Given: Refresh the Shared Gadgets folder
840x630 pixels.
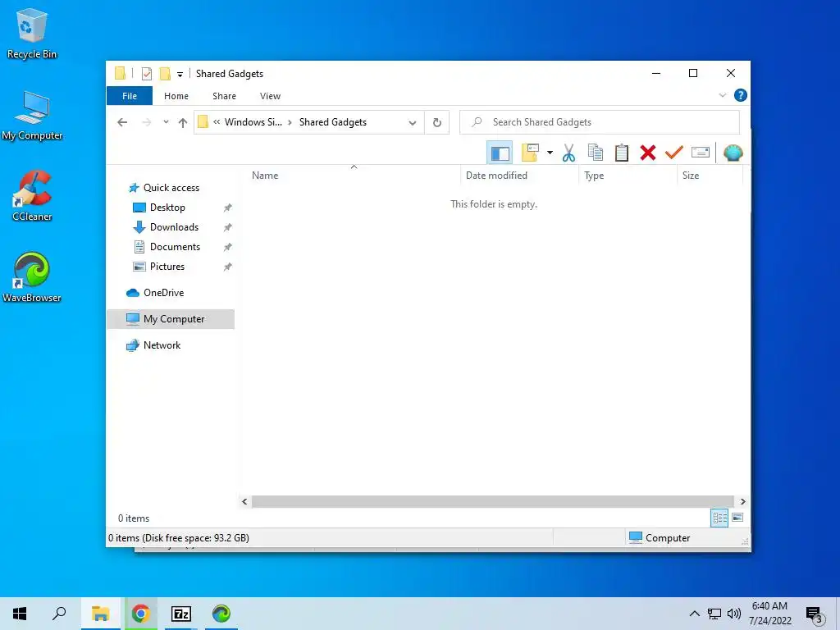Looking at the screenshot, I should pos(436,123).
